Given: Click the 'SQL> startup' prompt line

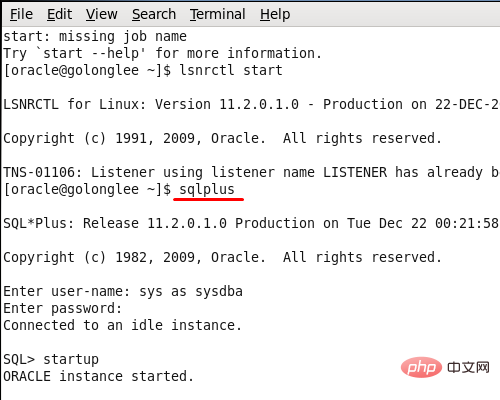Looking at the screenshot, I should [x=51, y=359].
